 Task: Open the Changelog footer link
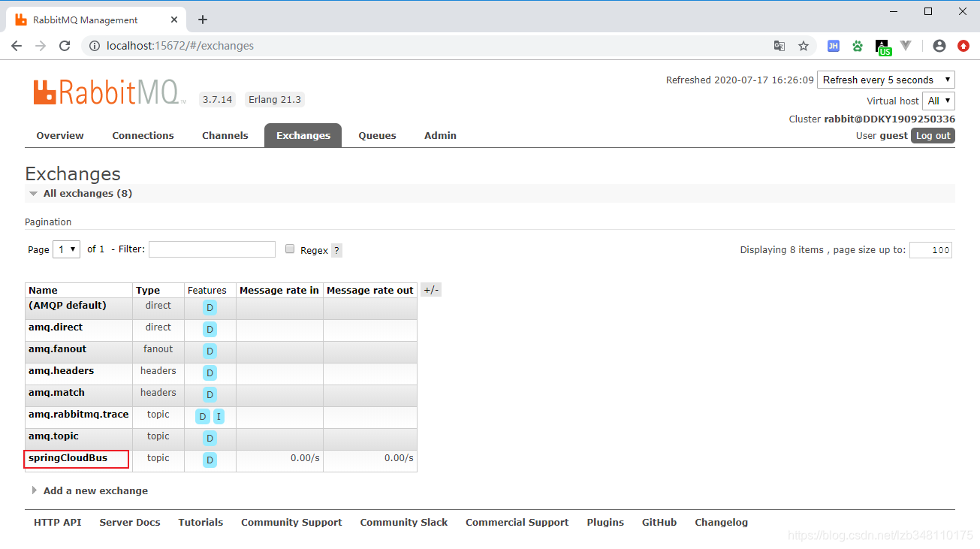point(722,522)
